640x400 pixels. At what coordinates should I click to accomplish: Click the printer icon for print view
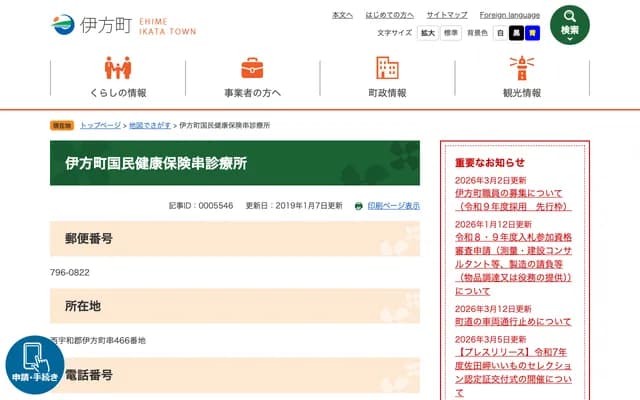pyautogui.click(x=359, y=205)
